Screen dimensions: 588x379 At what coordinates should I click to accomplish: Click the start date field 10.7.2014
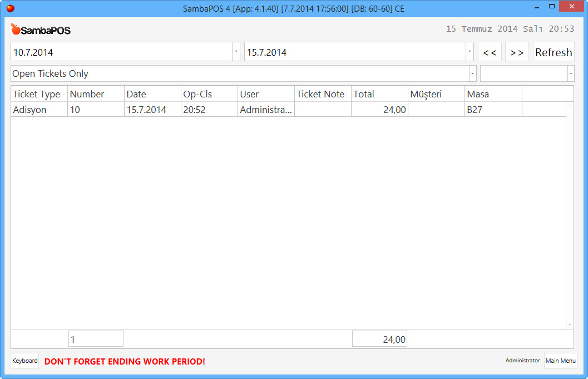coord(121,52)
